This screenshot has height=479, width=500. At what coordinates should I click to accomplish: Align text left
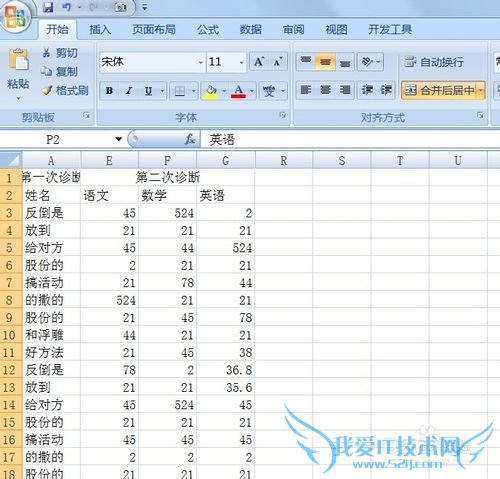point(306,90)
